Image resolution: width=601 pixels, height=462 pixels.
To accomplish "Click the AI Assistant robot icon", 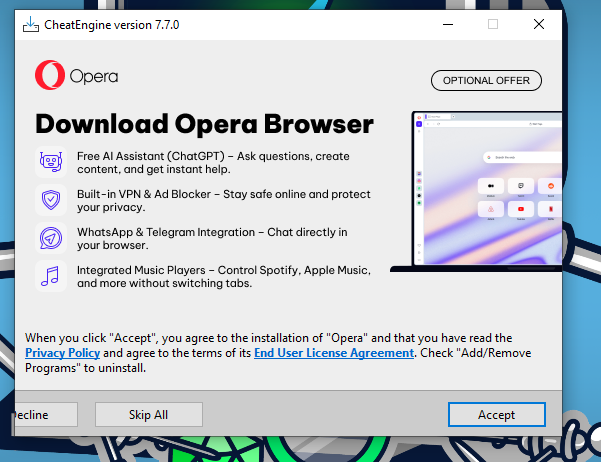I will tap(51, 162).
